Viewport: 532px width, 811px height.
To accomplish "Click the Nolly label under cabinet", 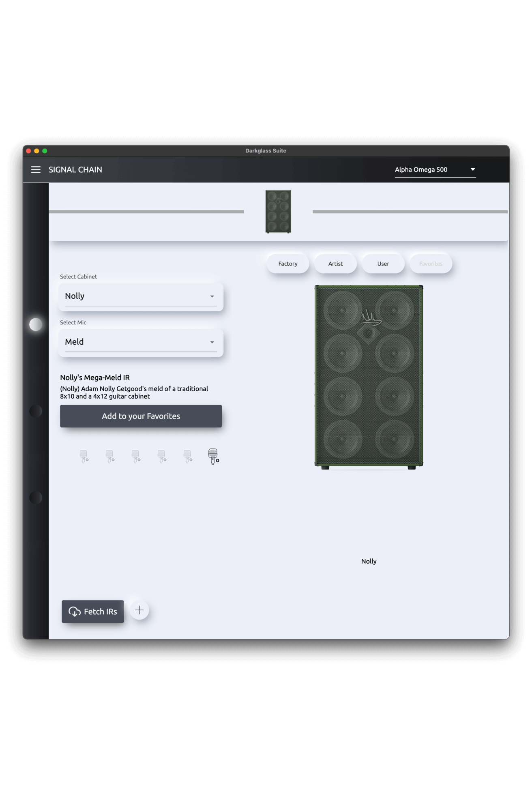I will 369,561.
